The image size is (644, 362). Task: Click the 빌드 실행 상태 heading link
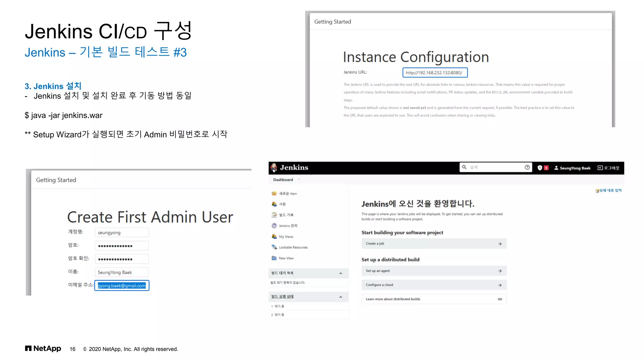click(x=282, y=297)
